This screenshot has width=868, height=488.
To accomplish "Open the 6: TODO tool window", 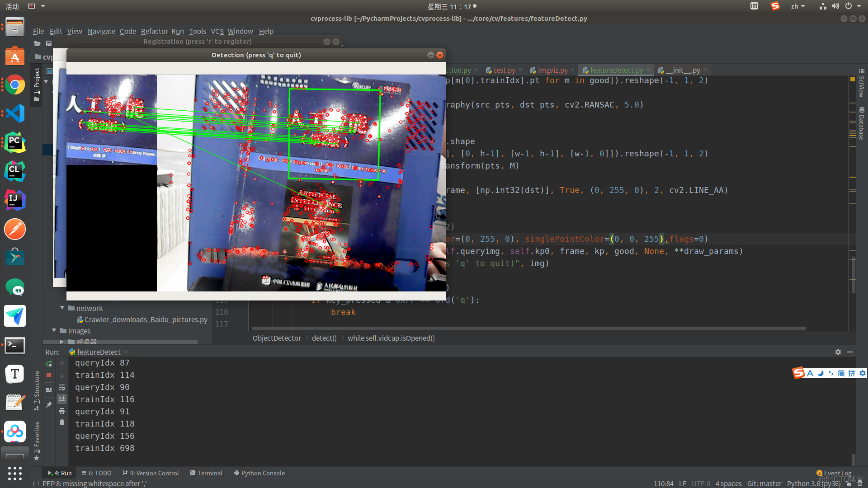I will (96, 473).
